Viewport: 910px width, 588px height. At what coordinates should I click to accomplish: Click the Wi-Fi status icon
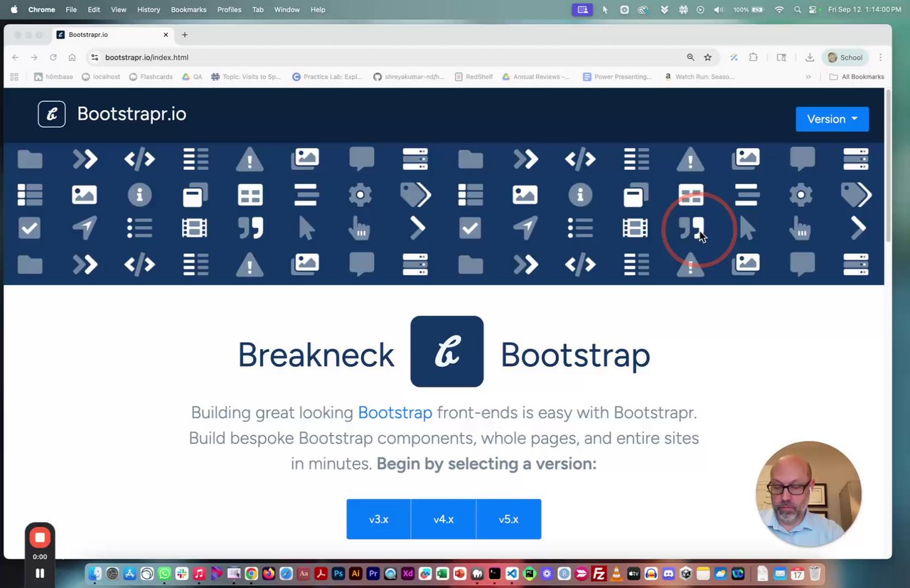pyautogui.click(x=779, y=9)
